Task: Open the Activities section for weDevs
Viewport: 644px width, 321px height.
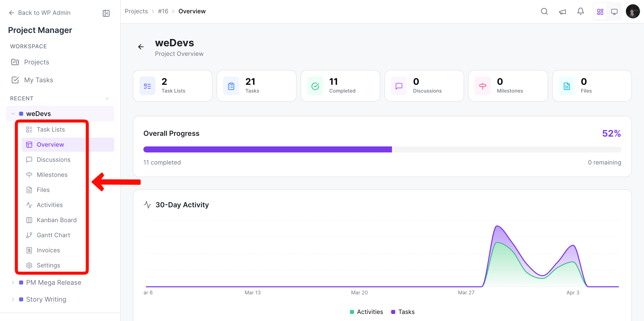Action: pyautogui.click(x=50, y=205)
